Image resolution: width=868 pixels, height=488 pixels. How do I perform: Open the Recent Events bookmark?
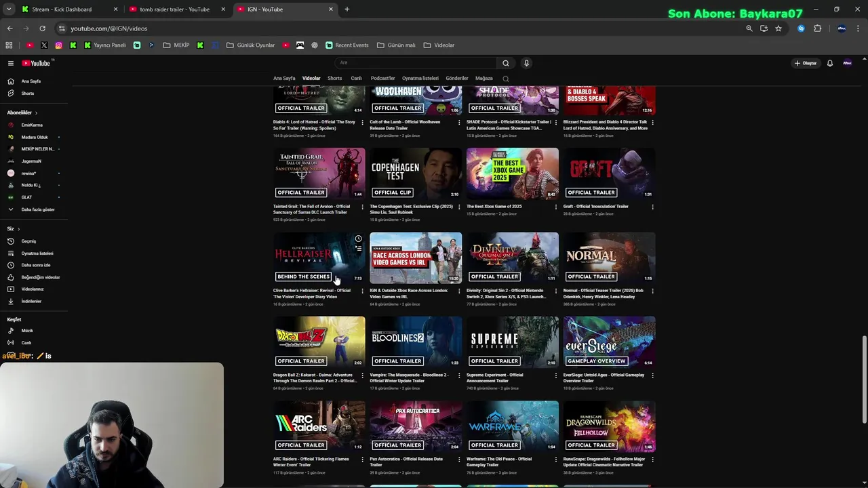click(x=347, y=45)
